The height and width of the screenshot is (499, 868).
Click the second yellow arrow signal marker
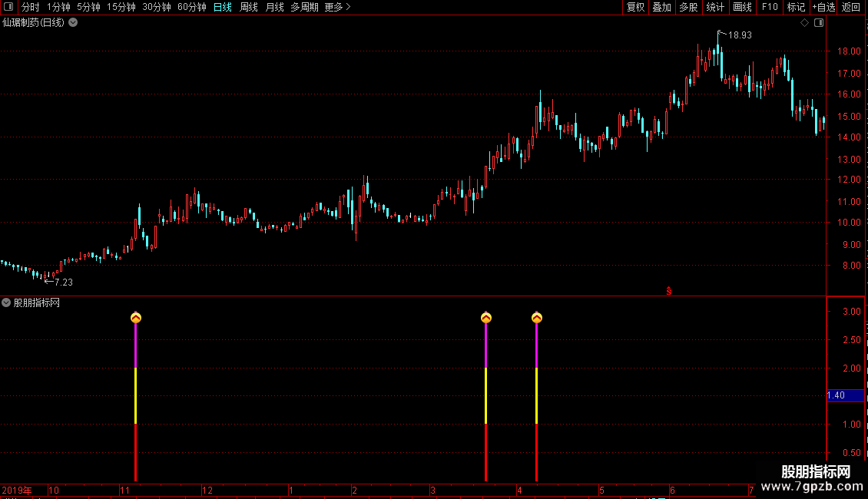486,318
